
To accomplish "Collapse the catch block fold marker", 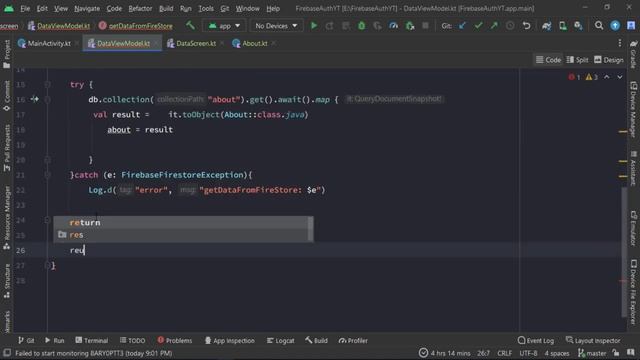I will point(47,175).
